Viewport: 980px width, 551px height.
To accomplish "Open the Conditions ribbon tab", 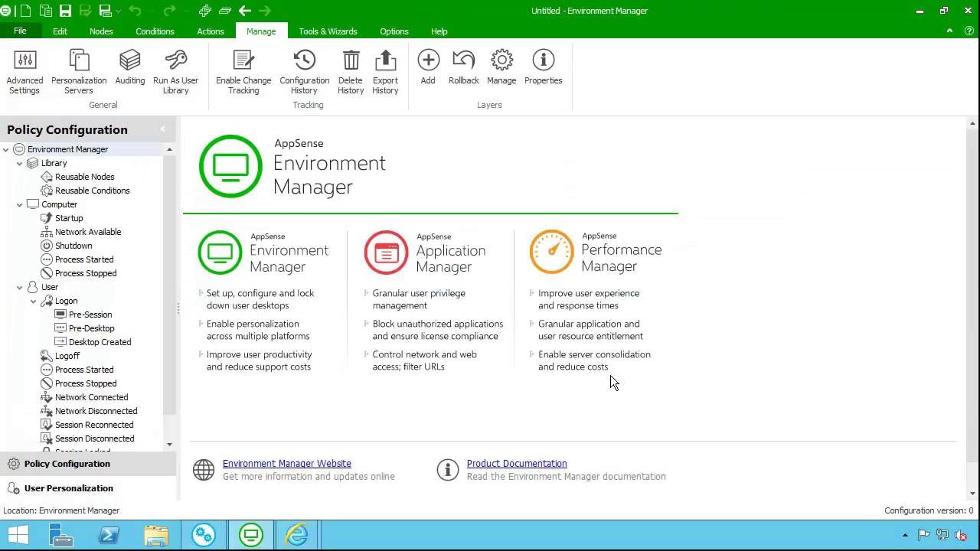I will pyautogui.click(x=155, y=31).
